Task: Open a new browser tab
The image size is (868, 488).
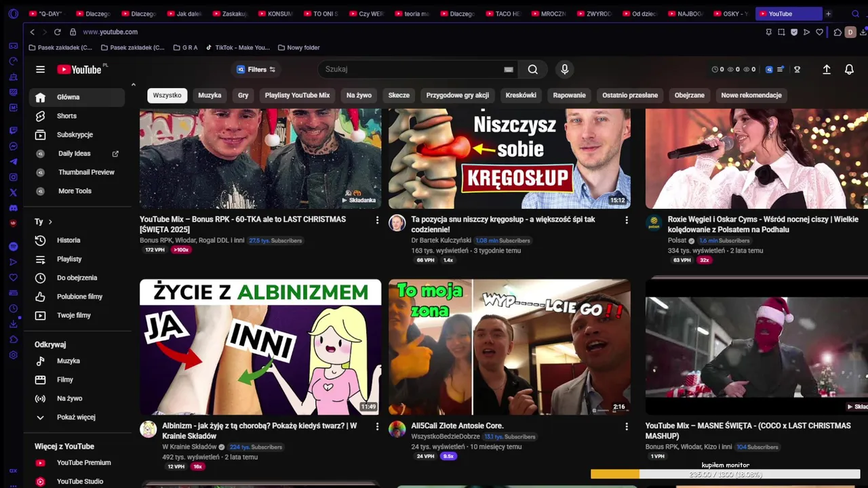Action: click(828, 14)
